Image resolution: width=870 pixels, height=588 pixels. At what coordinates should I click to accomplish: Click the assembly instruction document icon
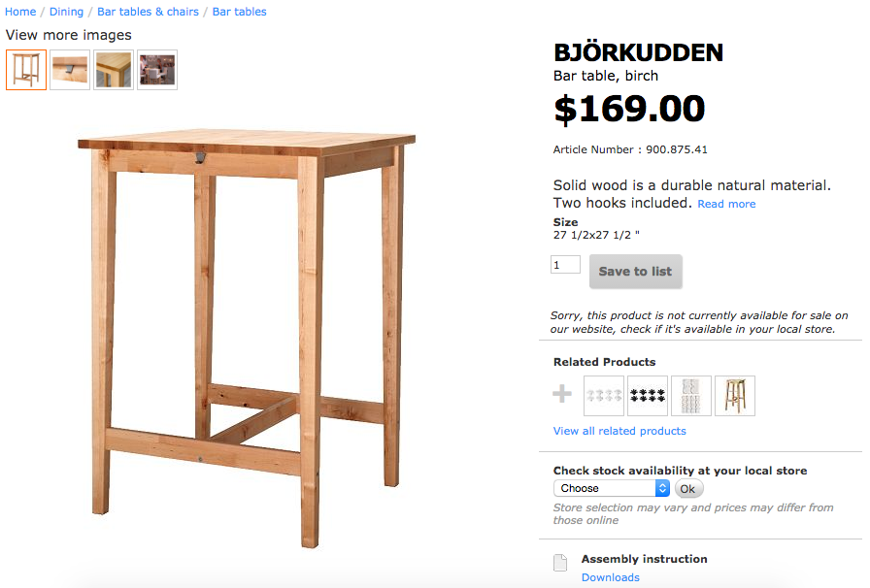pos(559,564)
